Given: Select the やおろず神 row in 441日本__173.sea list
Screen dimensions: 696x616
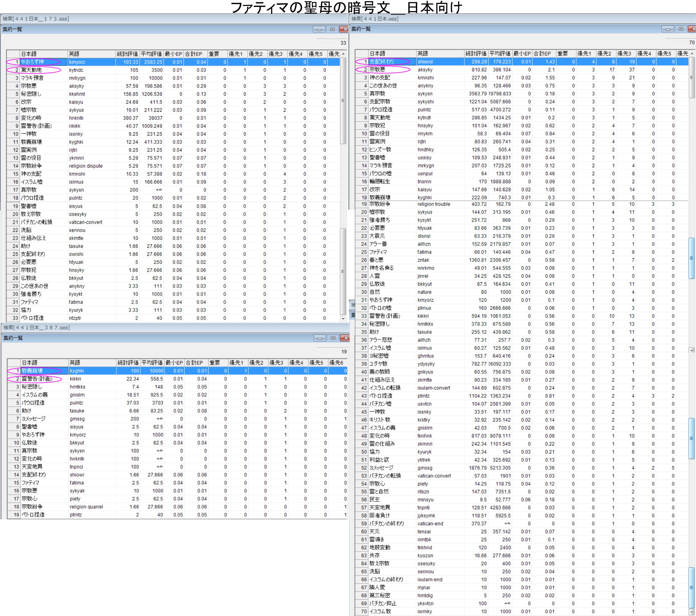Looking at the screenshot, I should tap(32, 62).
